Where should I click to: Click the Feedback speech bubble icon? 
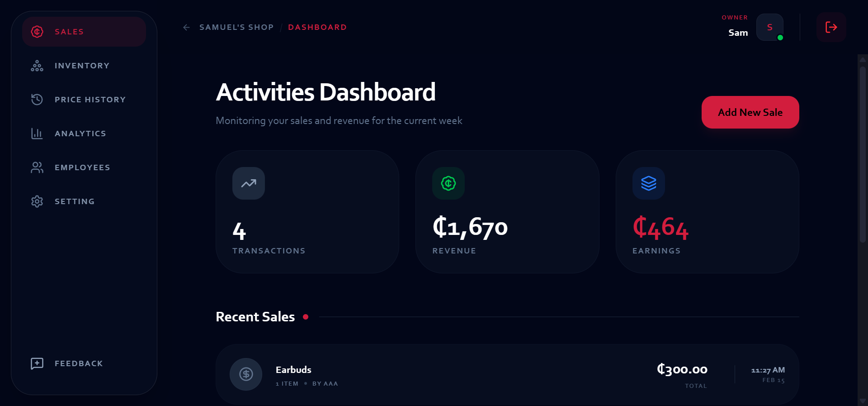point(36,363)
